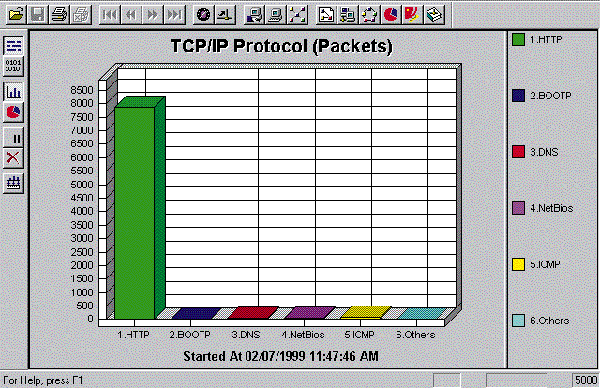Viewport: 600px width, 388px height.
Task: Switch to binary 0101 view in sidebar
Action: [x=13, y=66]
